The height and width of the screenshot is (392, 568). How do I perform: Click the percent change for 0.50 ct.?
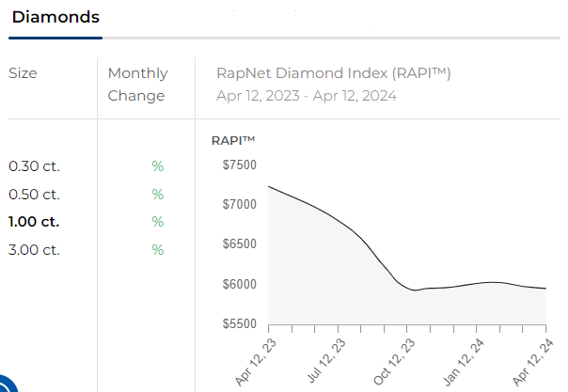point(158,195)
